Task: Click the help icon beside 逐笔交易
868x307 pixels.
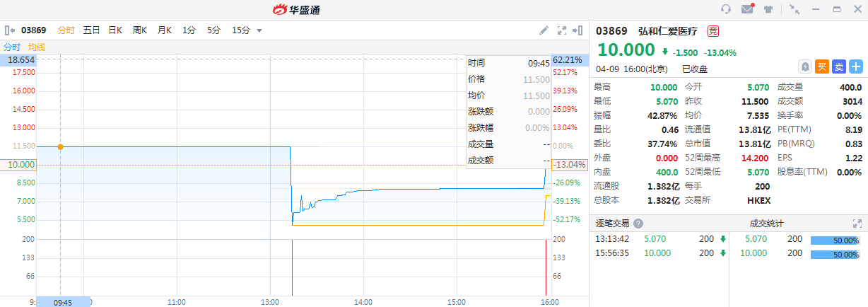Action: click(638, 224)
